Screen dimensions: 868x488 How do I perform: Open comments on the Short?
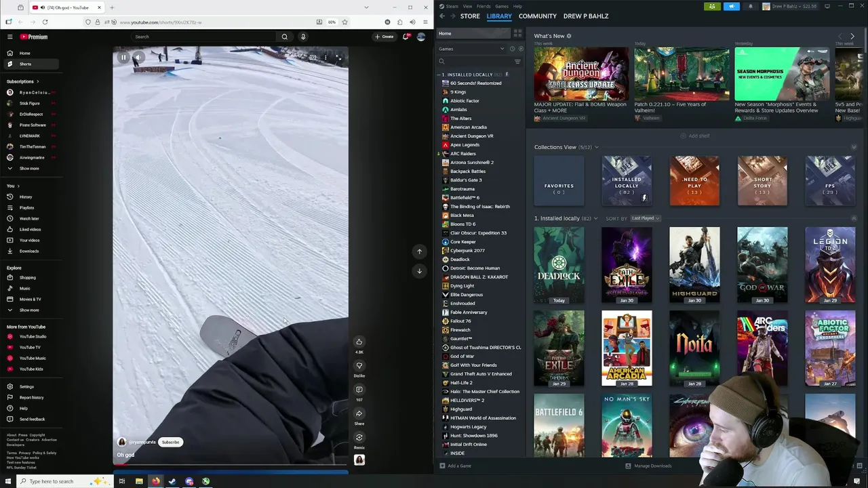(x=359, y=390)
